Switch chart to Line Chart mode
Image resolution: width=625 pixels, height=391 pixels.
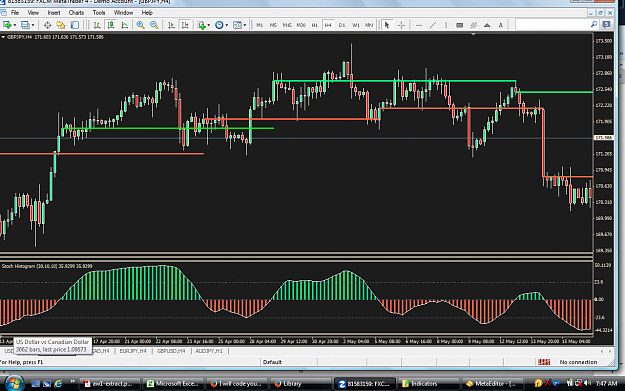[124, 25]
